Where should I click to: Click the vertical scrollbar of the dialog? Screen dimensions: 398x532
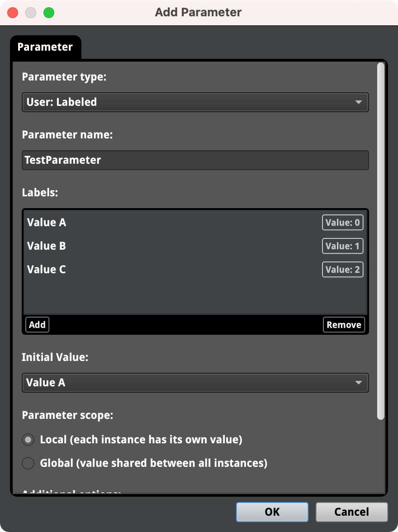pyautogui.click(x=381, y=242)
